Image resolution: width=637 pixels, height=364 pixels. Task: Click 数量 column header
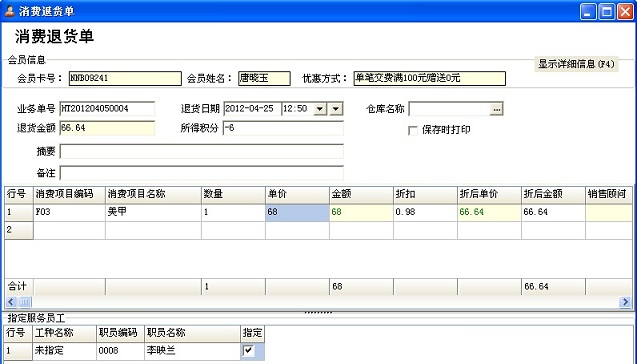point(233,195)
